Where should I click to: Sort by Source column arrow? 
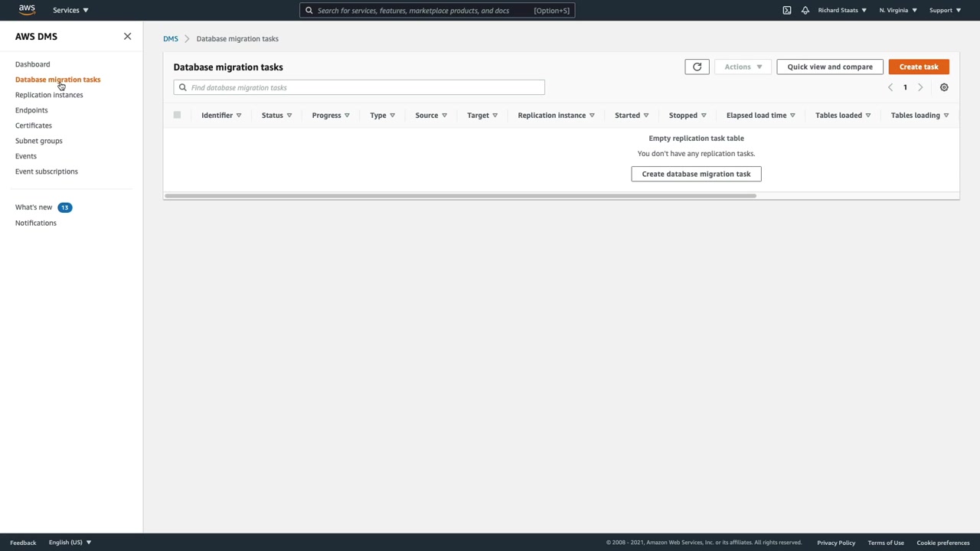[x=444, y=116]
